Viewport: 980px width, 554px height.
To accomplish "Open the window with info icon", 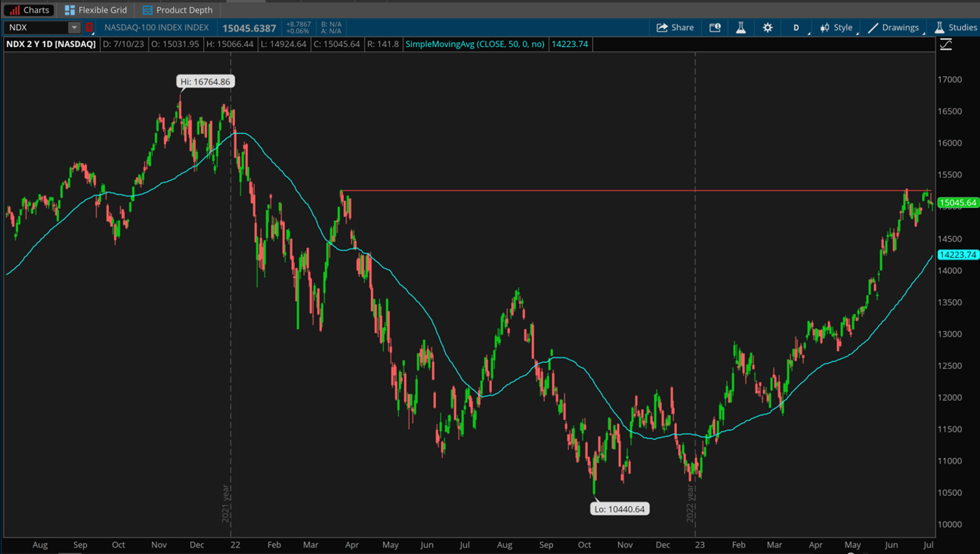I will (x=715, y=27).
